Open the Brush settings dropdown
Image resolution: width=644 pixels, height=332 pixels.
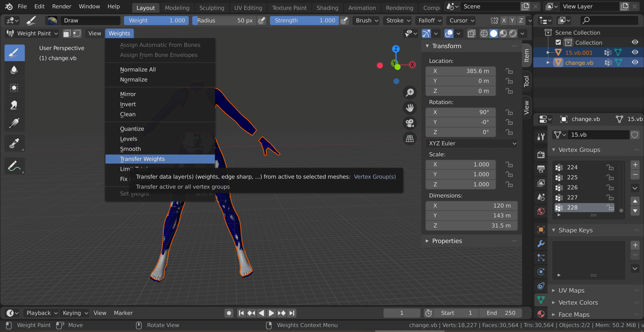367,20
